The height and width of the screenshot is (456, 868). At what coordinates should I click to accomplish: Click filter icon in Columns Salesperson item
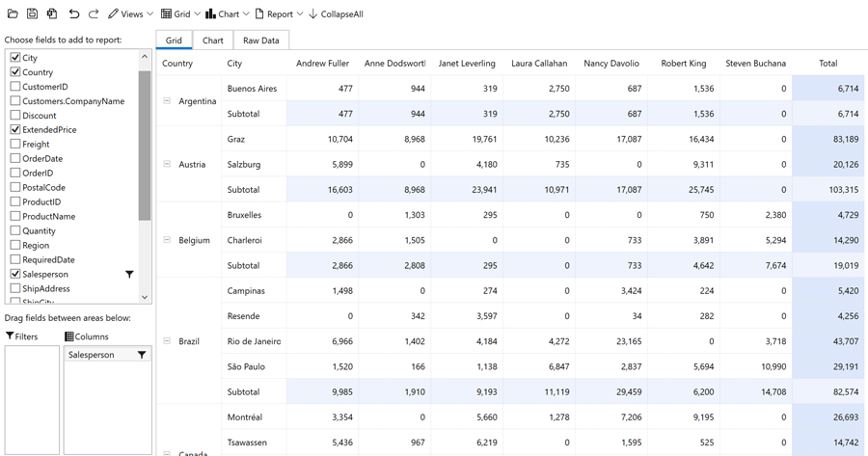coord(142,355)
